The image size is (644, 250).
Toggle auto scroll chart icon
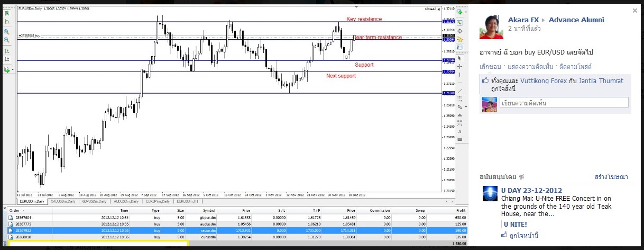(7, 51)
